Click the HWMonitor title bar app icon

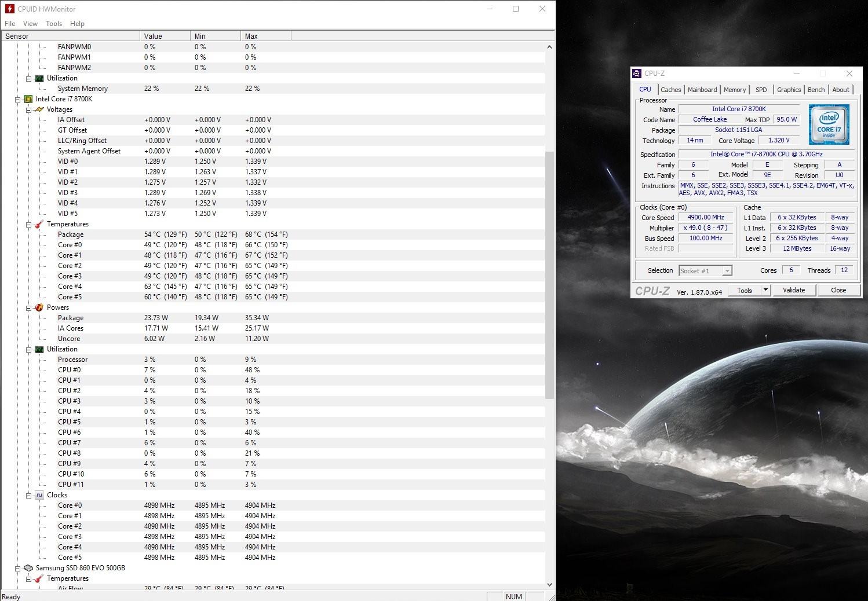pos(9,9)
